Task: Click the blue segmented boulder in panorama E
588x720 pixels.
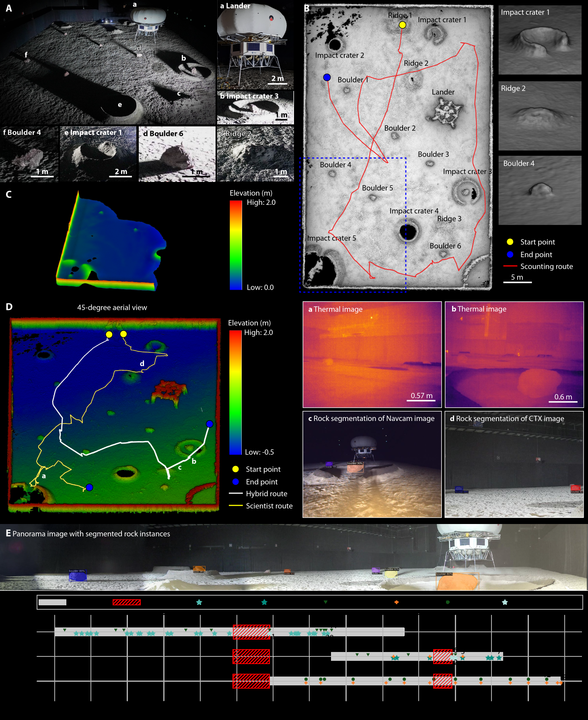Action: [78, 577]
